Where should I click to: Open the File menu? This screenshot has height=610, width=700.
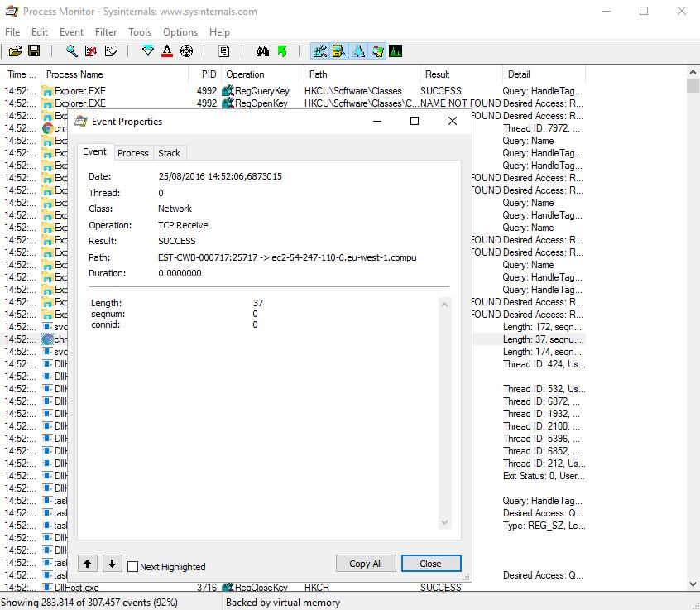pyautogui.click(x=12, y=32)
